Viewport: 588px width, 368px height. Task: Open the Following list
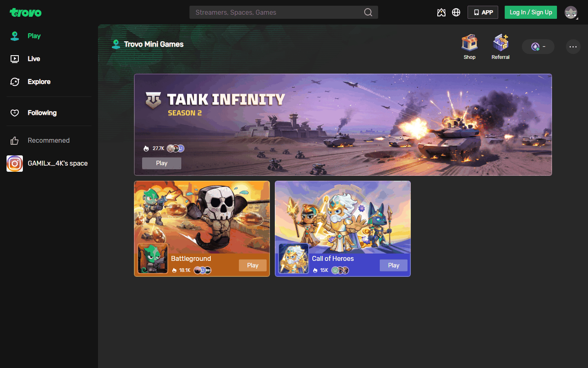49,113
